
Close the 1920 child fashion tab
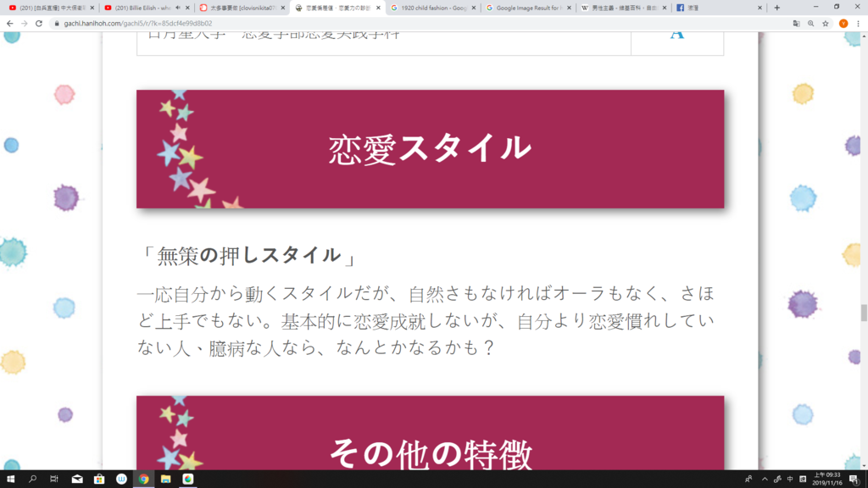[474, 8]
